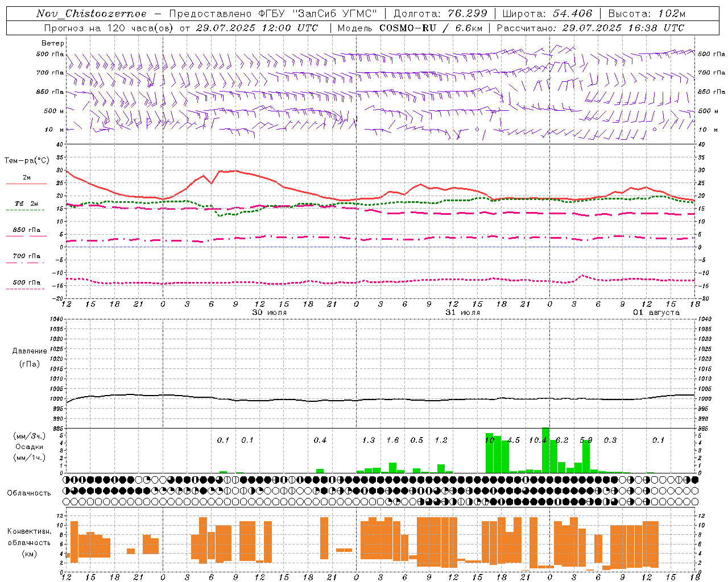Click the precipitation value 1.2
This screenshot has height=582, width=728.
(x=441, y=440)
